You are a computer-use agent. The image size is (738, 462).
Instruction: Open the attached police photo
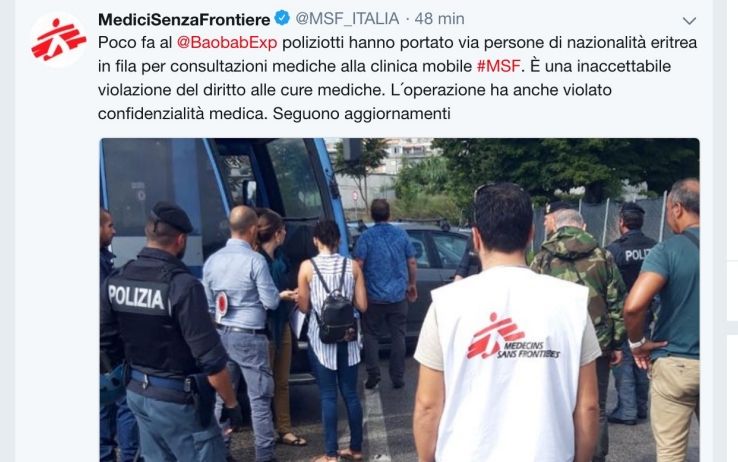point(400,300)
